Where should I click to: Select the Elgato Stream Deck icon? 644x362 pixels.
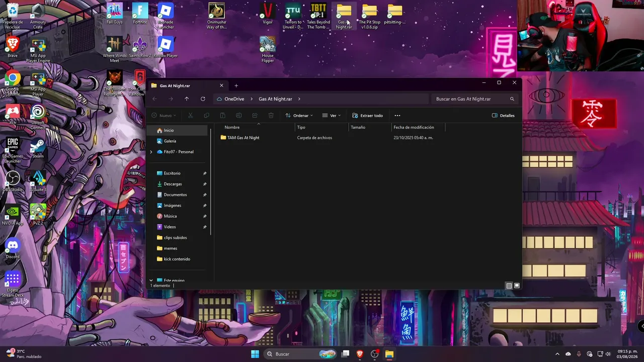pos(13,285)
